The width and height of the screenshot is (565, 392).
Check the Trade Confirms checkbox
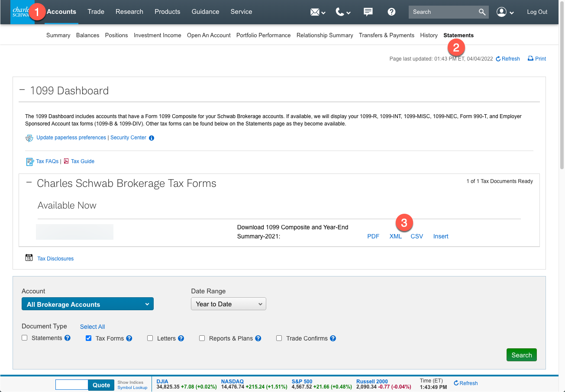(279, 338)
